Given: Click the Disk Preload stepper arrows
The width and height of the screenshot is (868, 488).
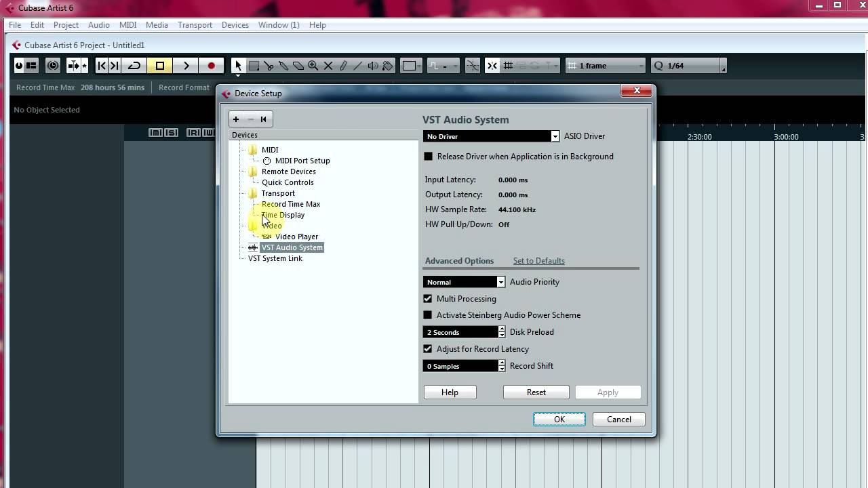Looking at the screenshot, I should click(502, 332).
